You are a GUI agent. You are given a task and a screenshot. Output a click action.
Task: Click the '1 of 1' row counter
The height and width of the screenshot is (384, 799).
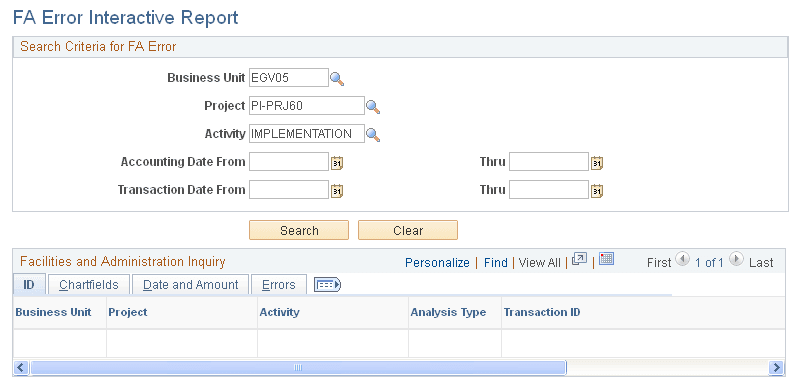pos(709,263)
